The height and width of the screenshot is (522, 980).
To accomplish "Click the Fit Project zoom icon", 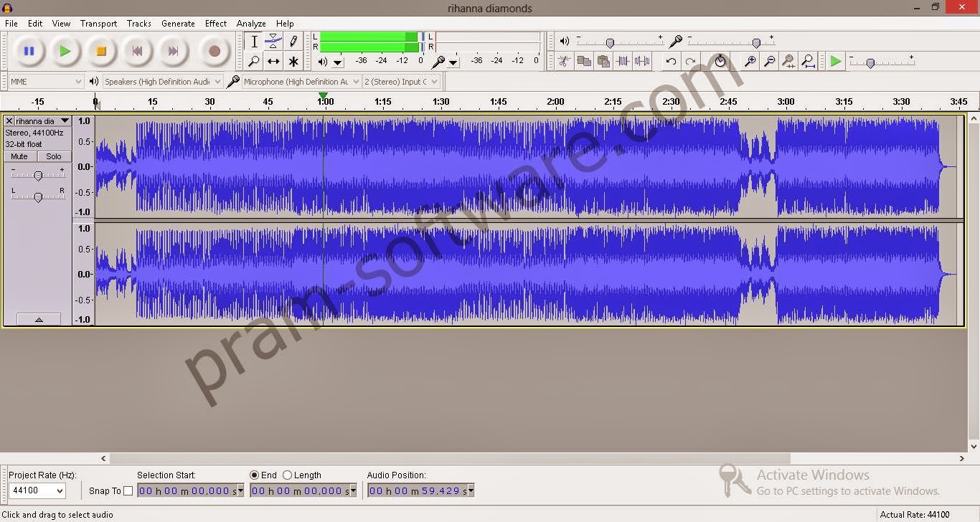I will (808, 62).
